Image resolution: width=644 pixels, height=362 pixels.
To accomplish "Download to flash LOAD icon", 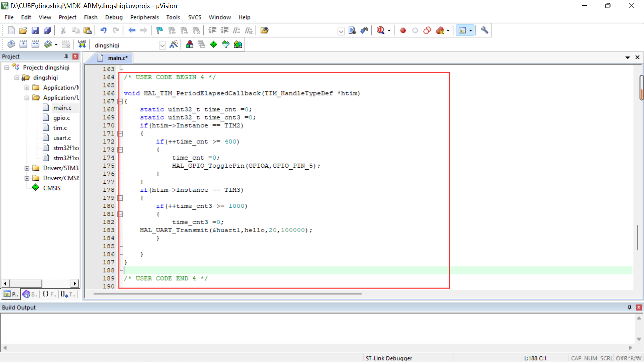I will [82, 44].
